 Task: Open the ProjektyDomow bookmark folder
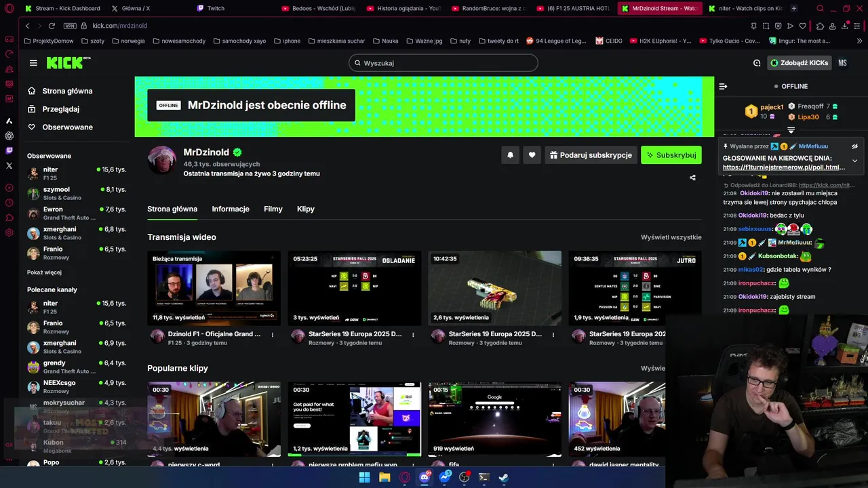pos(48,41)
